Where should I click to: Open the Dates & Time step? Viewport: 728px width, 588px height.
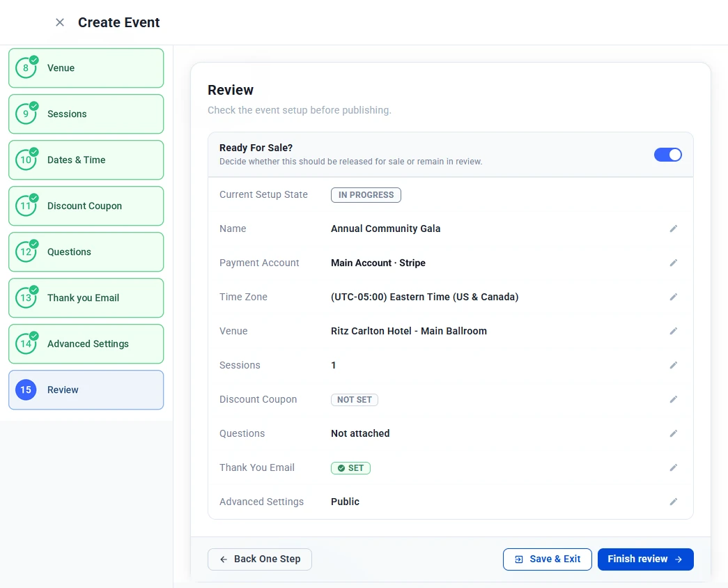(86, 160)
